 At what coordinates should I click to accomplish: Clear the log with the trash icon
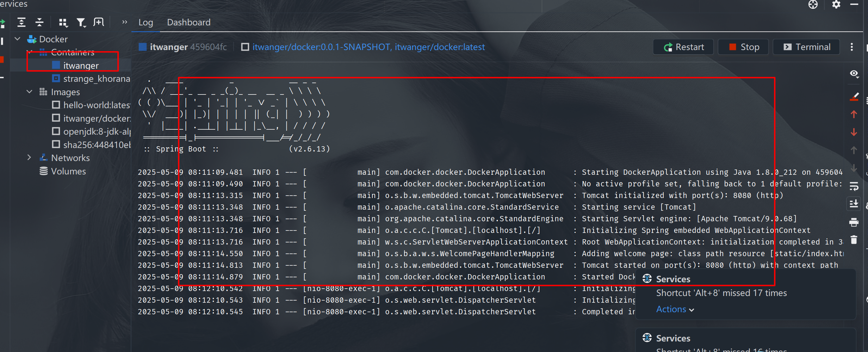(854, 240)
